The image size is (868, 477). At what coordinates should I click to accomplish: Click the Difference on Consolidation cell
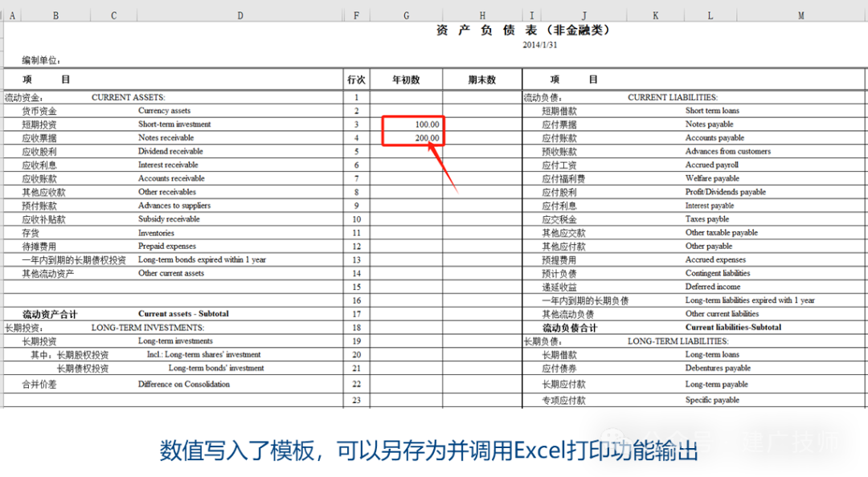[x=184, y=384]
